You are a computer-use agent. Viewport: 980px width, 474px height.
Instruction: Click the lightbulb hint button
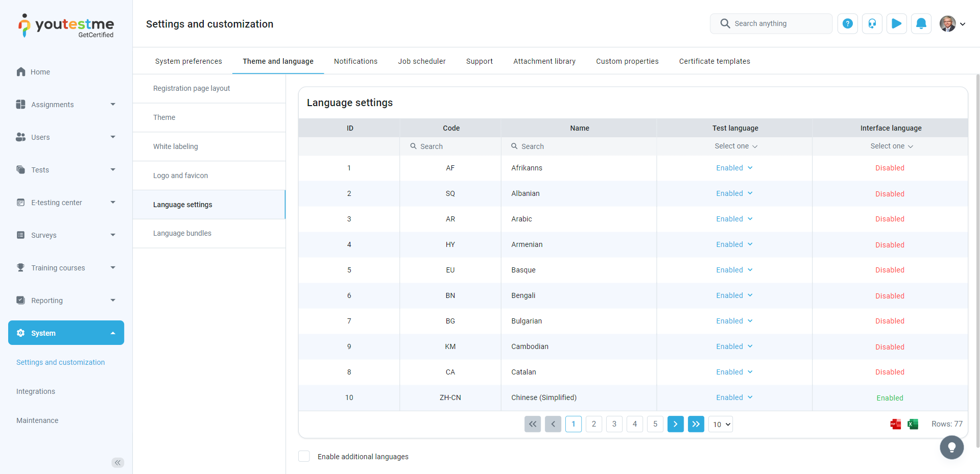(x=951, y=447)
